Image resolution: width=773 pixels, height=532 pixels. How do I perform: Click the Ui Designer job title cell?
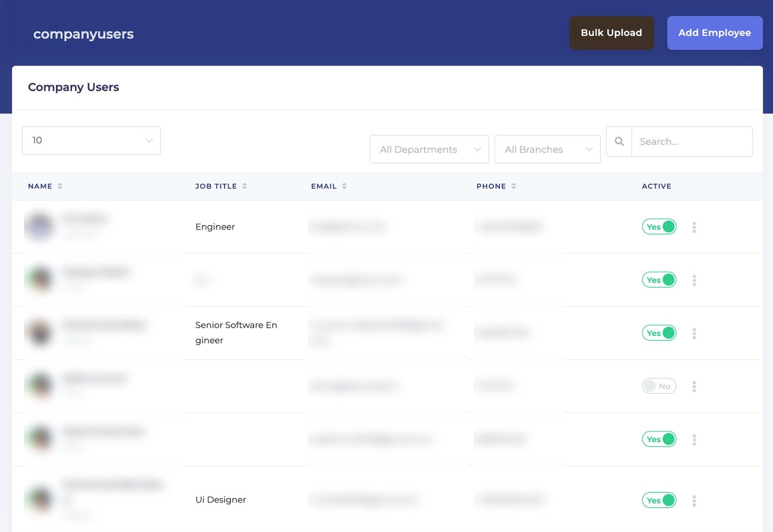pos(221,500)
